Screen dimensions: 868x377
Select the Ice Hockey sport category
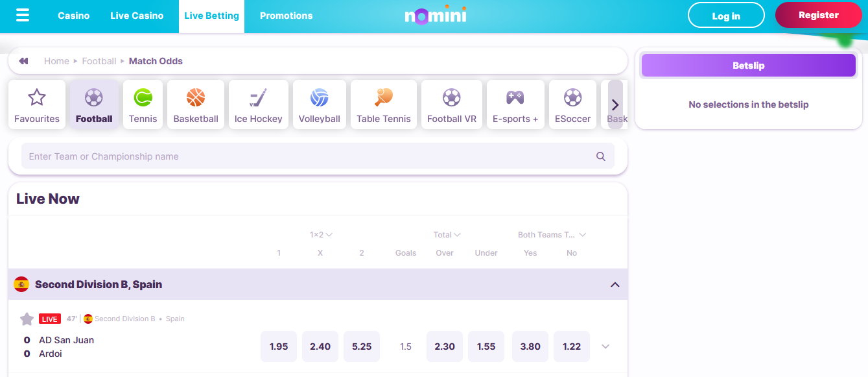[x=259, y=104]
